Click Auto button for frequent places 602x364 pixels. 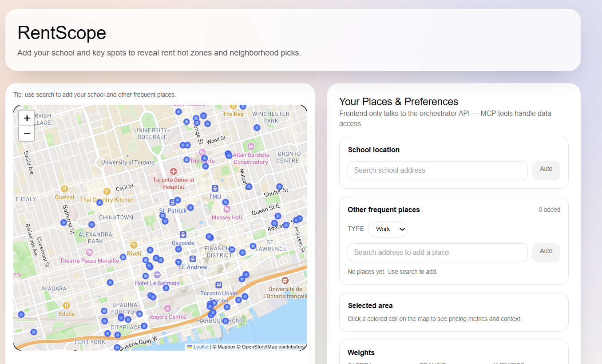coord(546,253)
